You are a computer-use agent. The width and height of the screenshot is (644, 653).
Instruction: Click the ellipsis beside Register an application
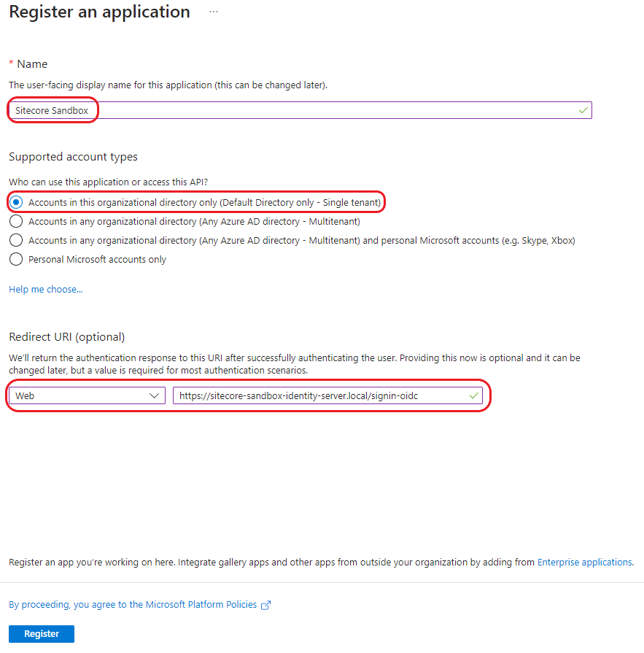point(214,12)
